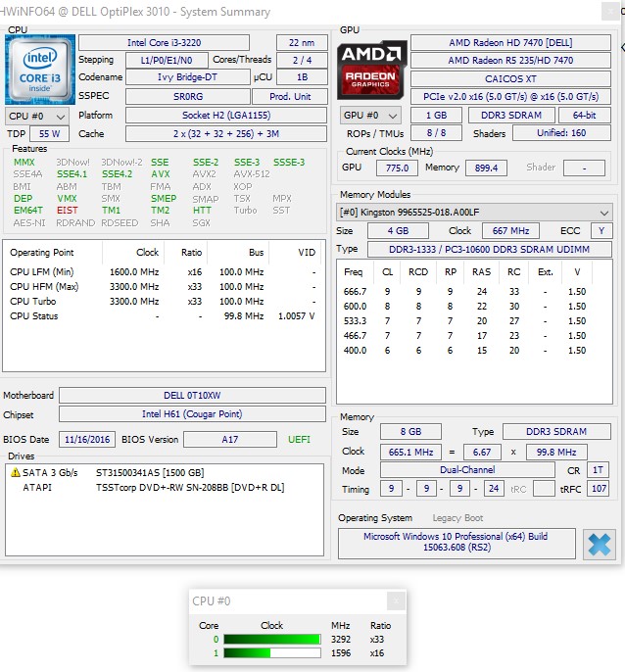Click the DDR3-1333 / PC3-10600 type field
This screenshot has height=672, width=625.
pyautogui.click(x=489, y=249)
